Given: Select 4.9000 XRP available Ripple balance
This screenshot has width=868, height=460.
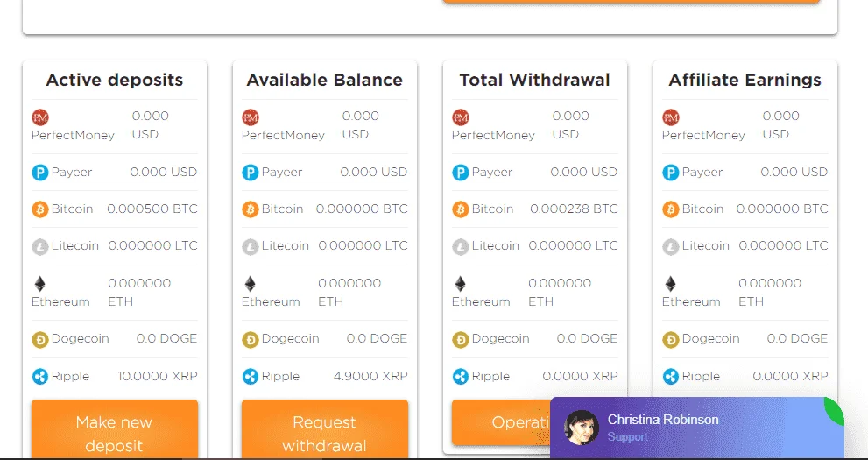Looking at the screenshot, I should [370, 377].
